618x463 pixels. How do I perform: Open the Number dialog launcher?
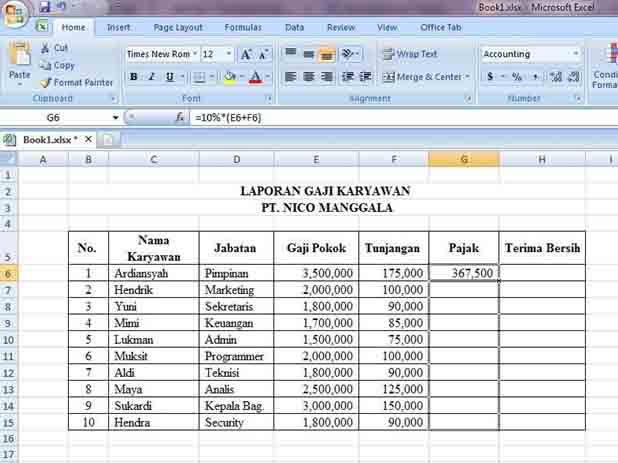(579, 99)
